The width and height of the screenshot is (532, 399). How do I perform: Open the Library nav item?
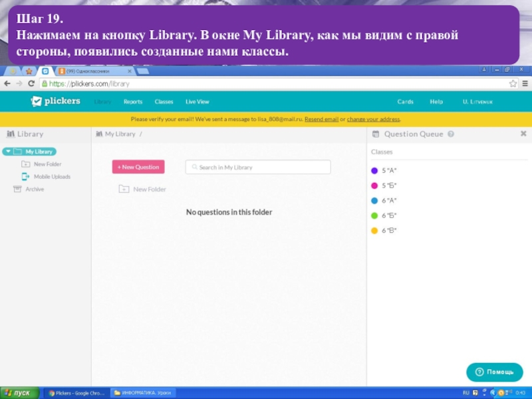pyautogui.click(x=102, y=102)
